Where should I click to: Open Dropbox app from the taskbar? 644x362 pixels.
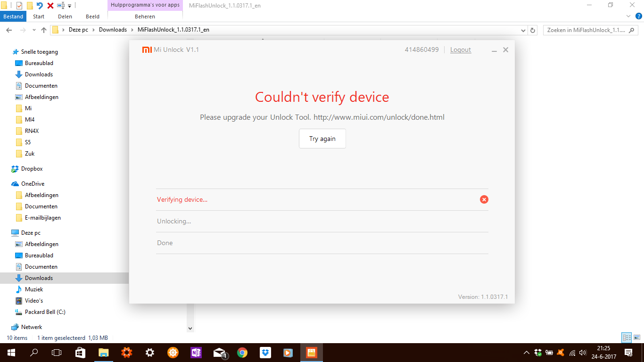[x=265, y=353]
